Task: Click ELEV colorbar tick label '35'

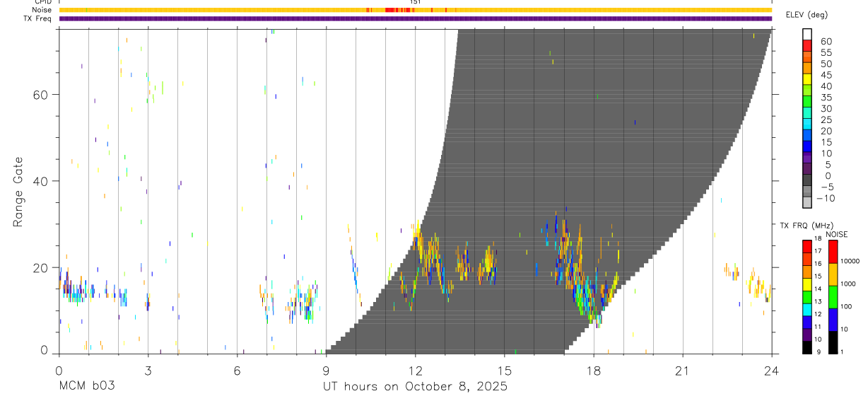Action: (826, 97)
